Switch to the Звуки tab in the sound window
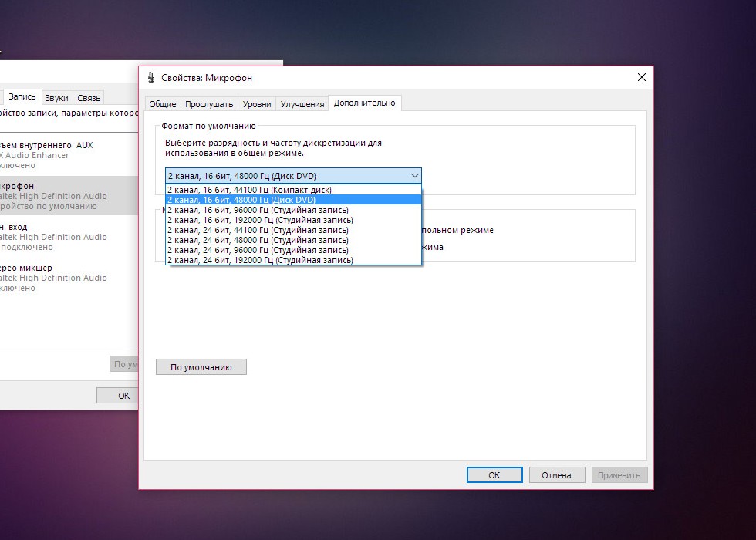The height and width of the screenshot is (540, 756). [x=56, y=98]
